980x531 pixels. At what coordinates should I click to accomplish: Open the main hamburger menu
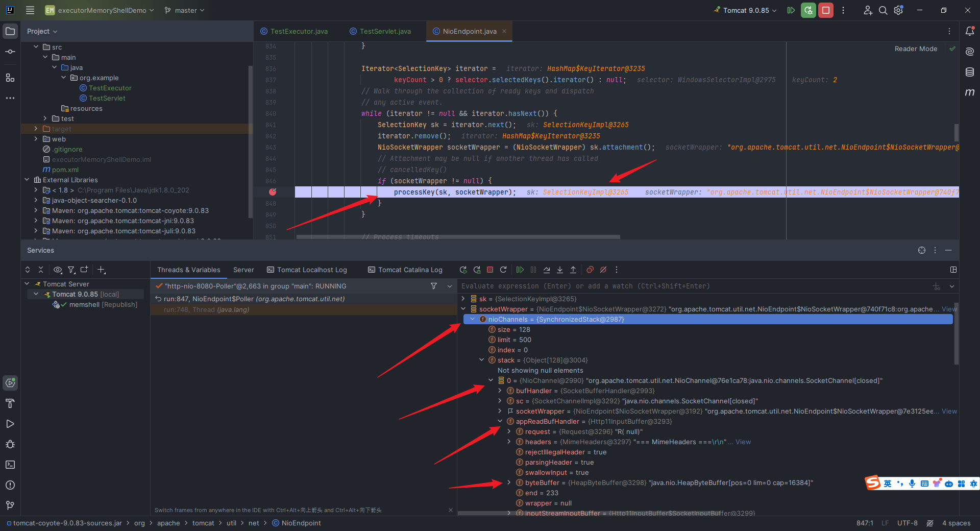click(x=30, y=10)
